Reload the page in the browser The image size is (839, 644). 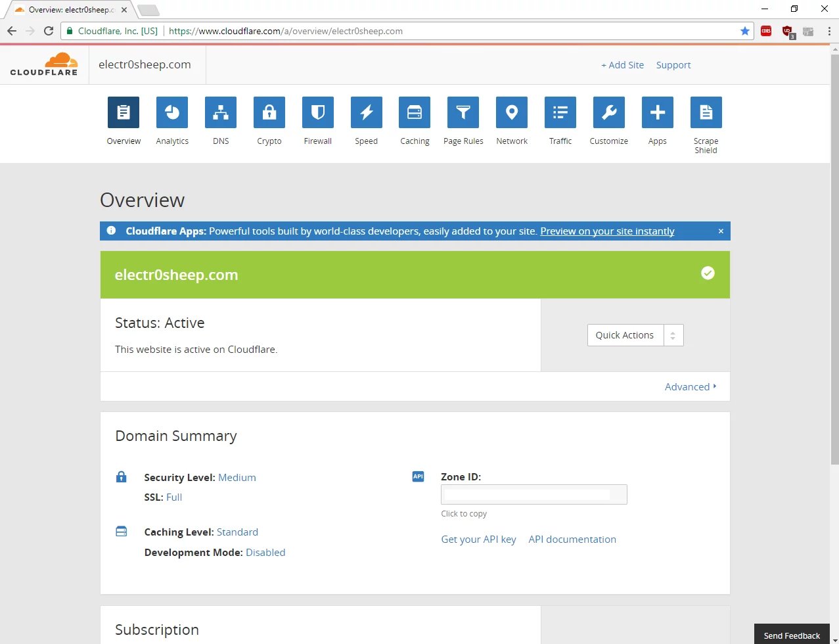[x=49, y=31]
